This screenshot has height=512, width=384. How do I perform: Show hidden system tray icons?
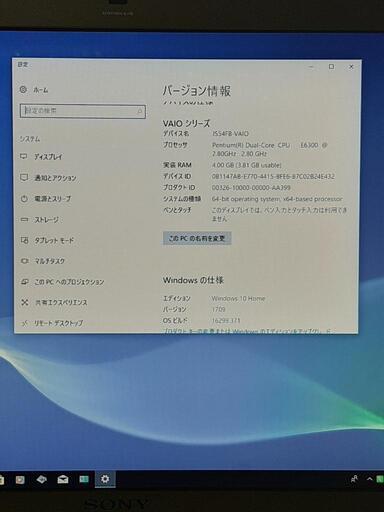pyautogui.click(x=369, y=479)
